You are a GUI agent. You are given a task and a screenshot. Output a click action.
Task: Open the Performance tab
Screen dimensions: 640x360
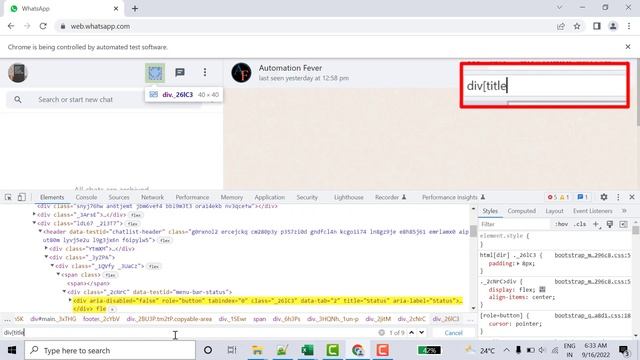192,197
